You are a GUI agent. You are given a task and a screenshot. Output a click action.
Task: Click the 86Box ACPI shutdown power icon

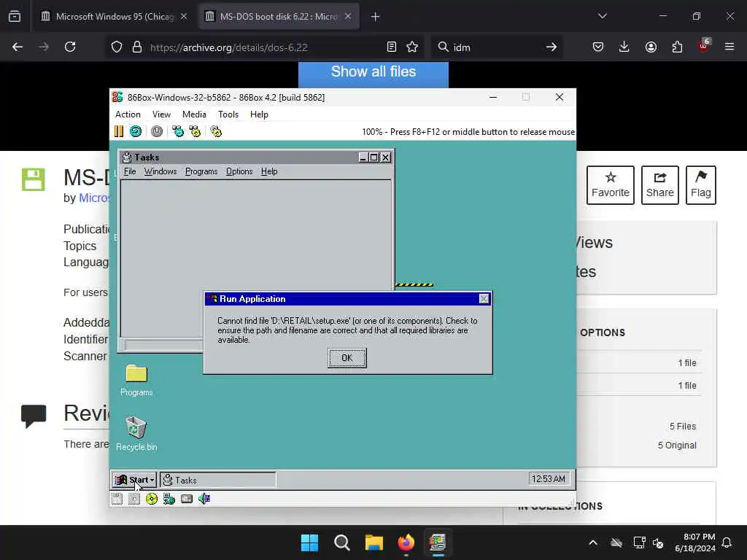click(x=157, y=131)
